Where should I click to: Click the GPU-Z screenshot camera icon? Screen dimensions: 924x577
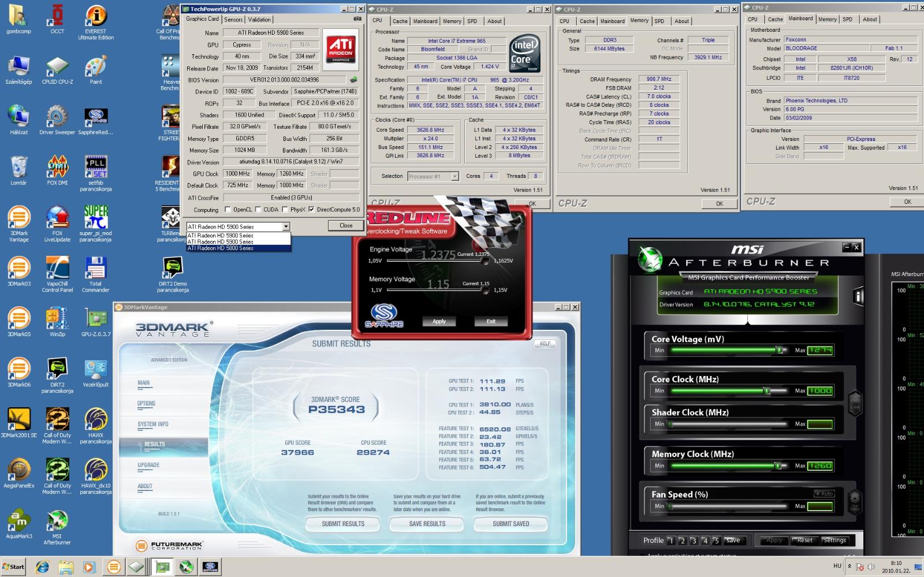pos(357,19)
